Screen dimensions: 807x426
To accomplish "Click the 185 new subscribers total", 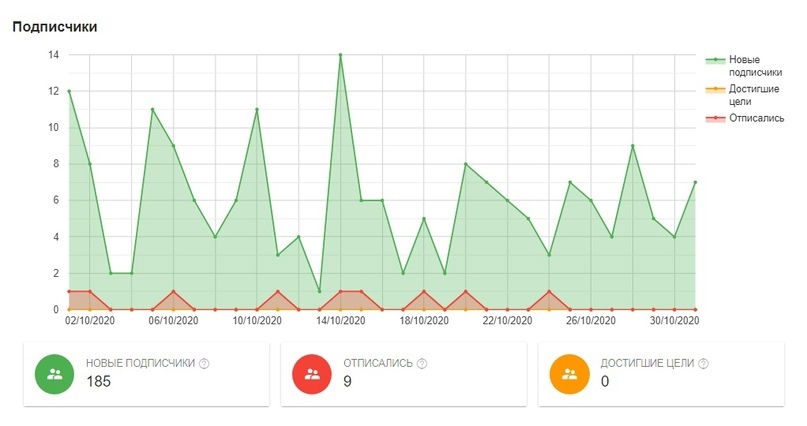I will pyautogui.click(x=98, y=381).
